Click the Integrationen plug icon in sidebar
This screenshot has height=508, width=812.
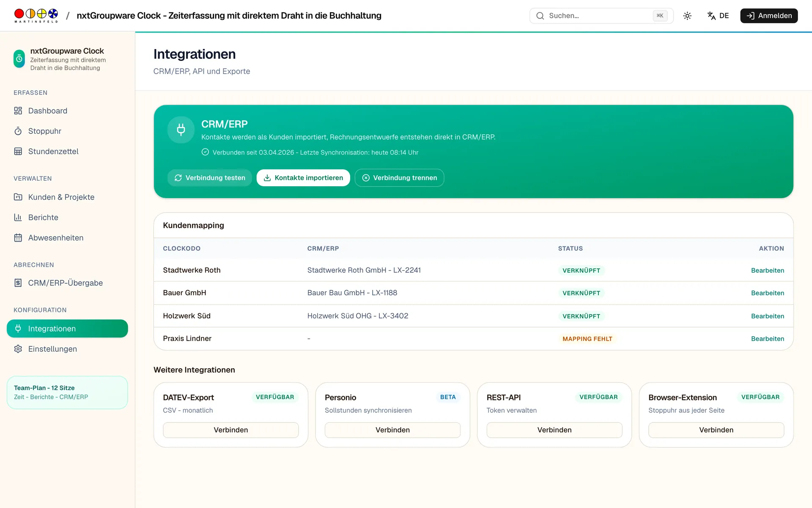click(x=18, y=329)
